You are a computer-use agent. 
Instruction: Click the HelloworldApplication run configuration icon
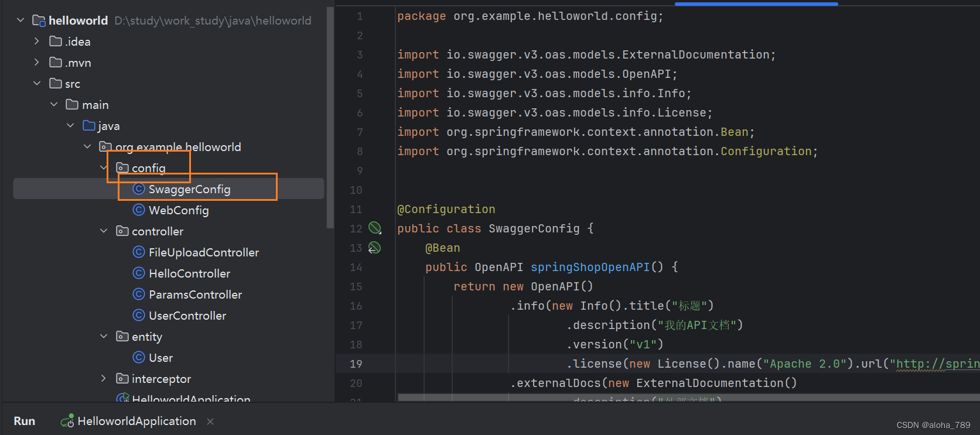(67, 421)
